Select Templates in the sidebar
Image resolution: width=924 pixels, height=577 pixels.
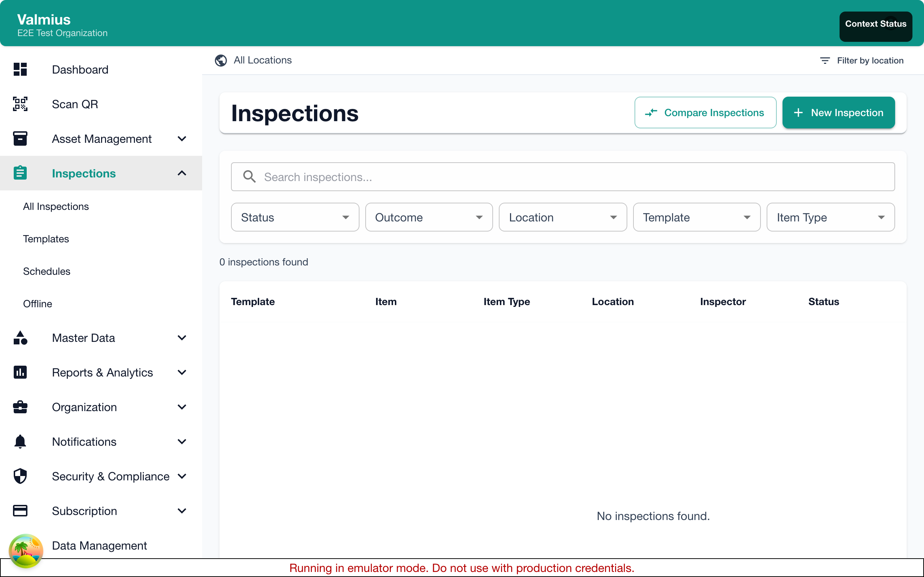pyautogui.click(x=46, y=239)
